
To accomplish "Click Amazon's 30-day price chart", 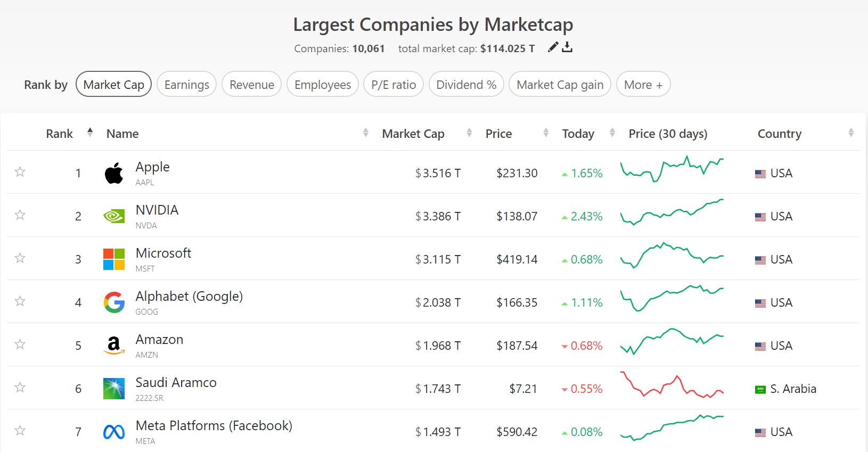I will [x=672, y=341].
